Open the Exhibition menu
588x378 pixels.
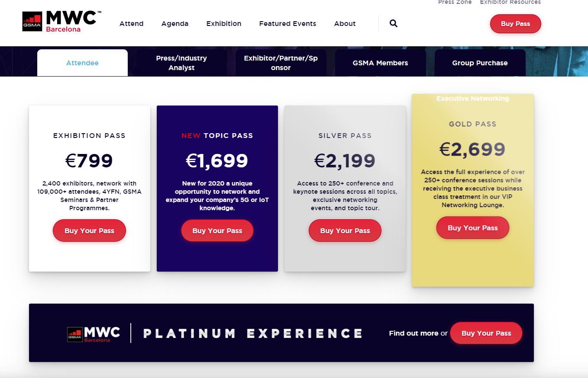coord(224,23)
